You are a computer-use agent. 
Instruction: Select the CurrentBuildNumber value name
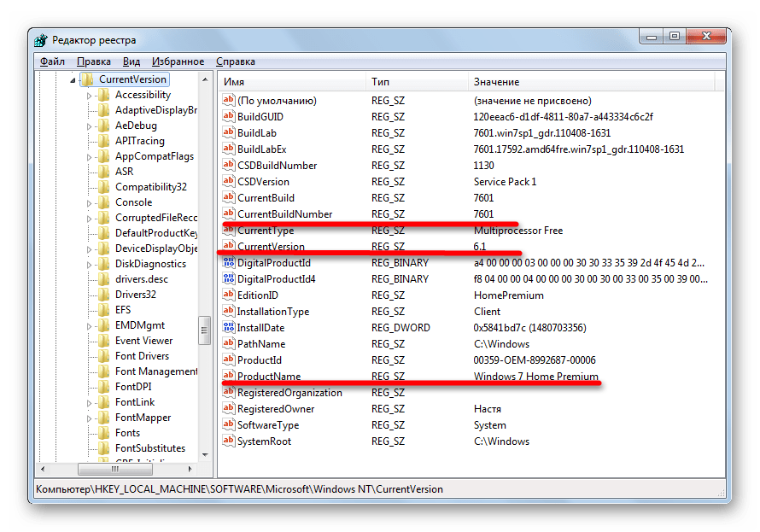pos(285,213)
